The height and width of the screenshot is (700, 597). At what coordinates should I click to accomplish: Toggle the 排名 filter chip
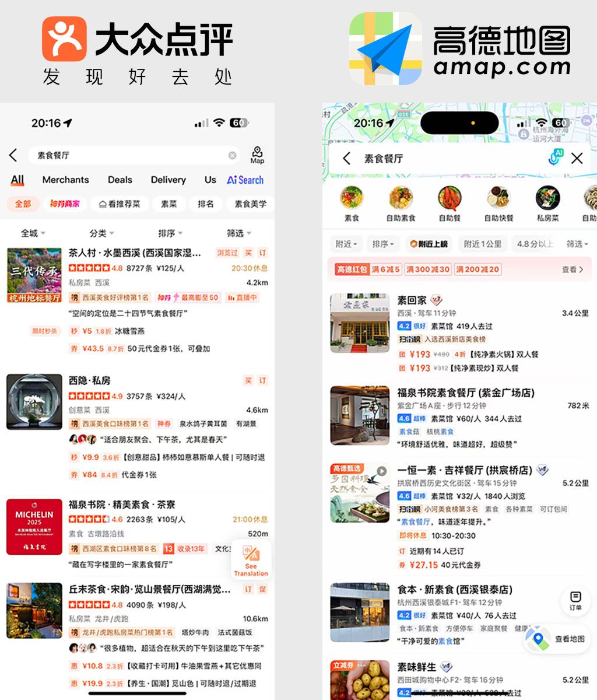(x=206, y=204)
